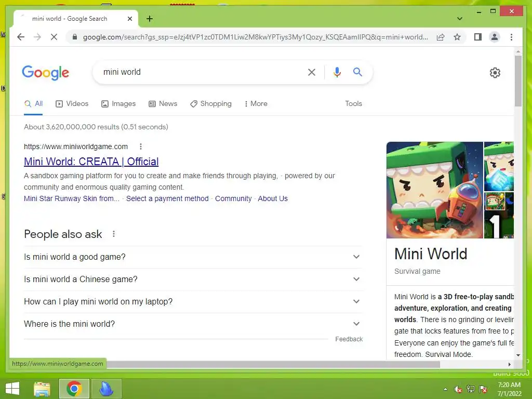This screenshot has width=532, height=399.
Task: Expand 'Is mini world a good game?'
Action: [x=193, y=257]
